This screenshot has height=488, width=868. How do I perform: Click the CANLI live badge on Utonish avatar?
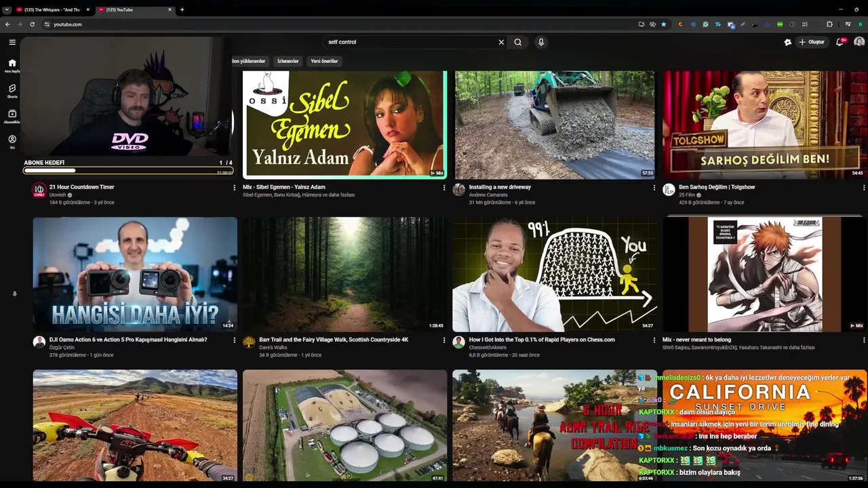[x=39, y=195]
